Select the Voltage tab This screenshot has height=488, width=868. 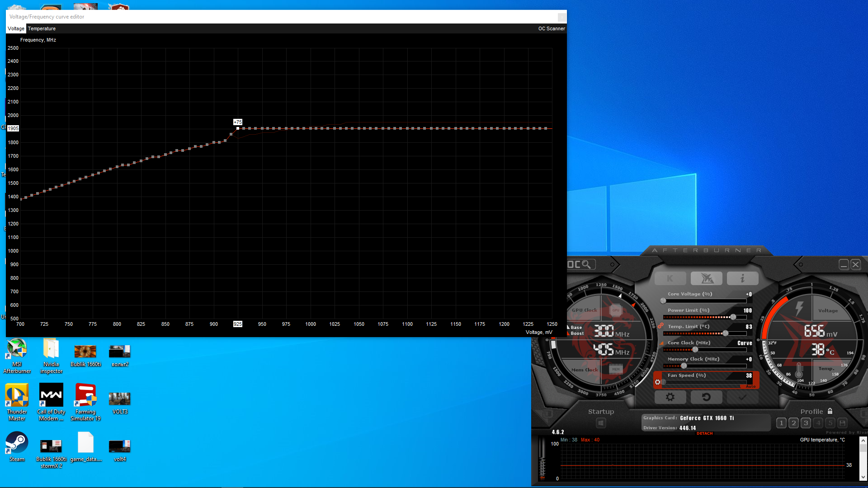pyautogui.click(x=16, y=28)
